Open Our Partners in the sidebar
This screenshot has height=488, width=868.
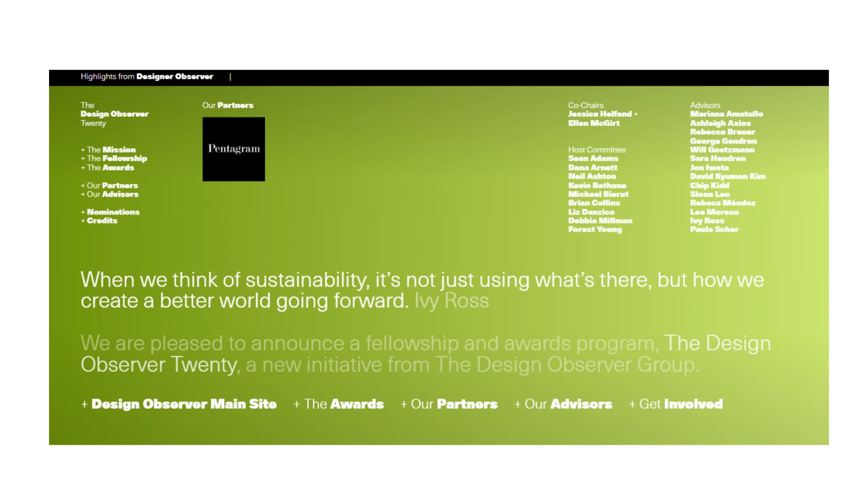coord(108,185)
